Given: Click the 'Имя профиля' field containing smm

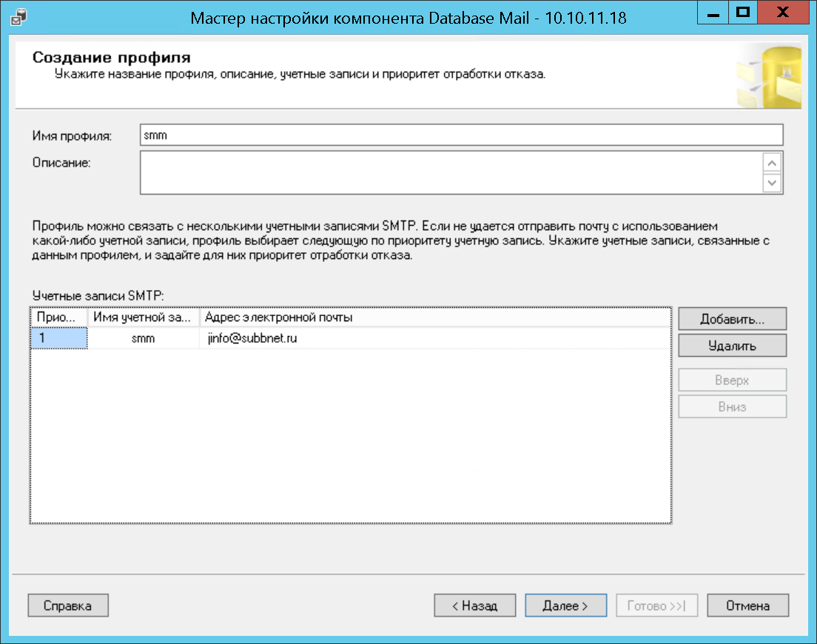Looking at the screenshot, I should 460,136.
